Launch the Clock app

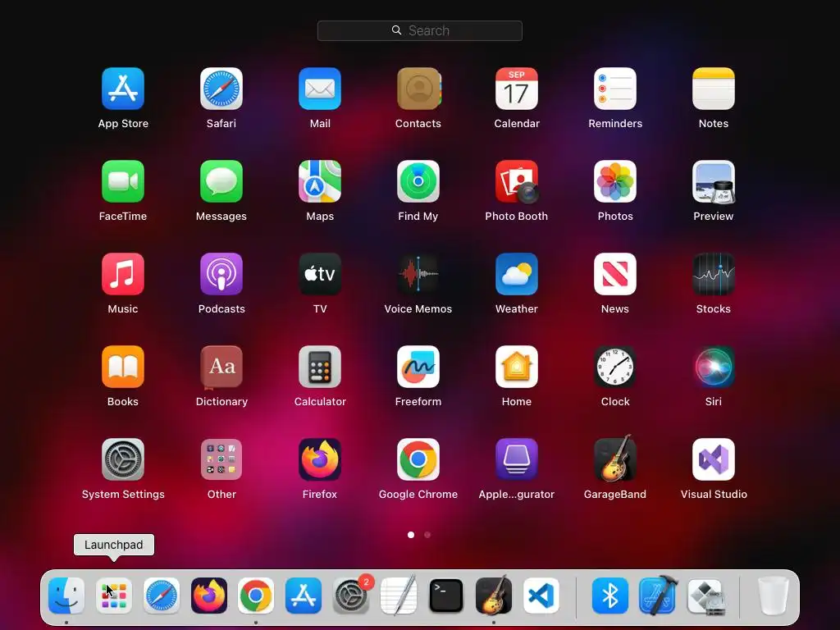[x=615, y=367]
